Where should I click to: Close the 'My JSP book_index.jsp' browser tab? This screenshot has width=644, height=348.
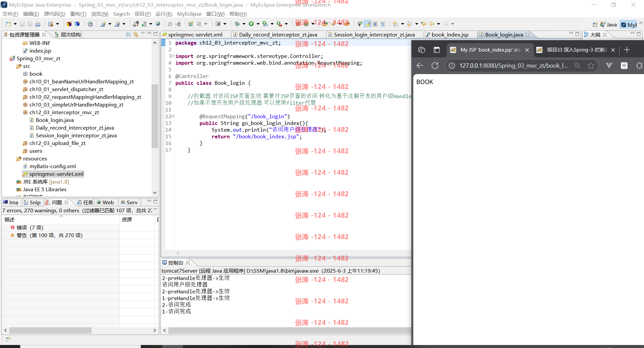tap(527, 50)
